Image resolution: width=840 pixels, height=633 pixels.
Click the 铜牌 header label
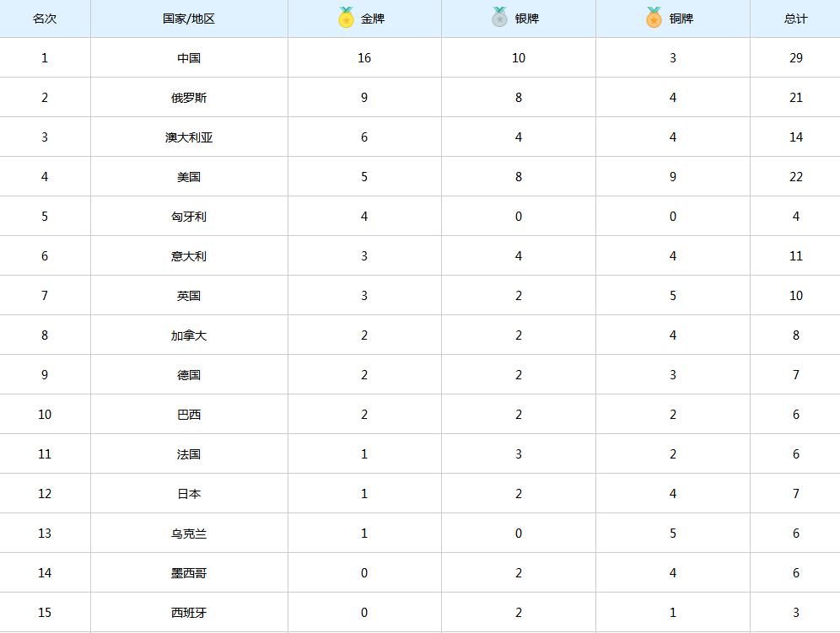click(x=681, y=19)
